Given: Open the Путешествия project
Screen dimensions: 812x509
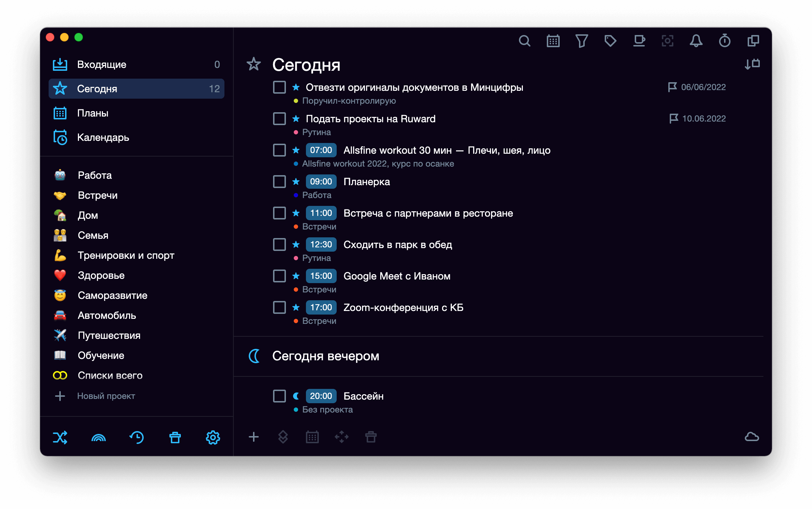Looking at the screenshot, I should (137, 335).
